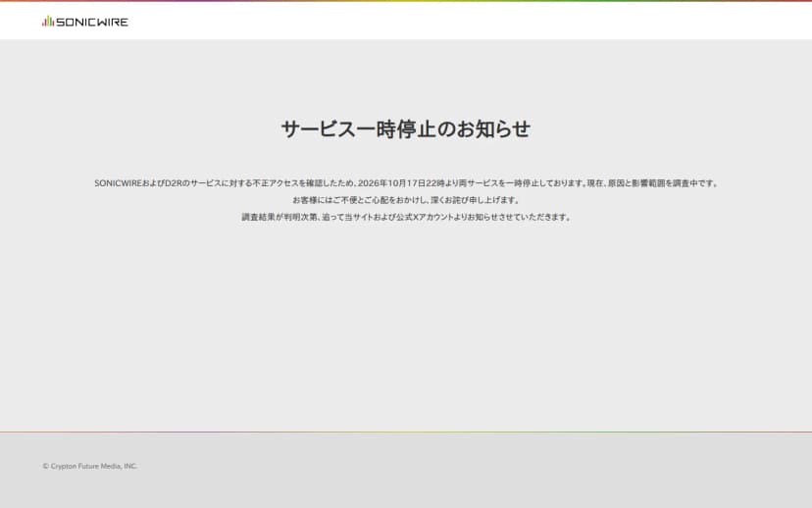Click the line starting 調査結果が判明次第
This screenshot has width=812, height=508.
tap(406, 217)
